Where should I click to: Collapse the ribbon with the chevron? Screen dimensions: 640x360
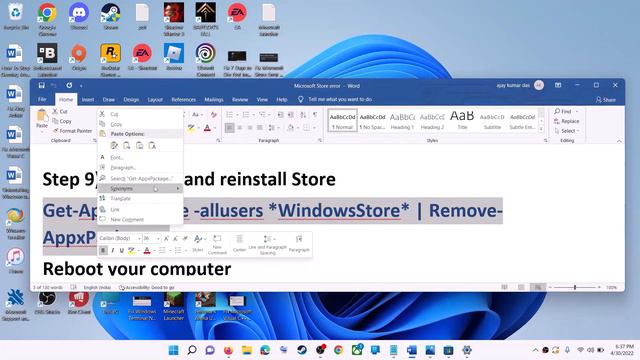(x=619, y=141)
